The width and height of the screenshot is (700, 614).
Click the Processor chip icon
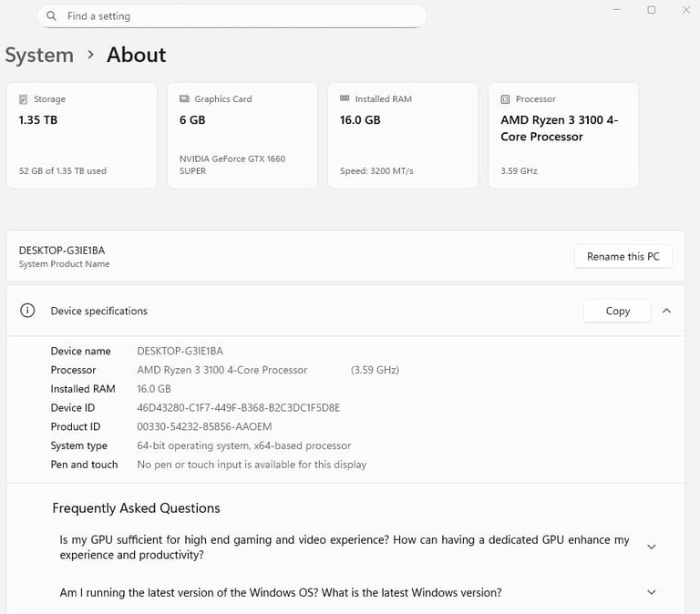[506, 99]
